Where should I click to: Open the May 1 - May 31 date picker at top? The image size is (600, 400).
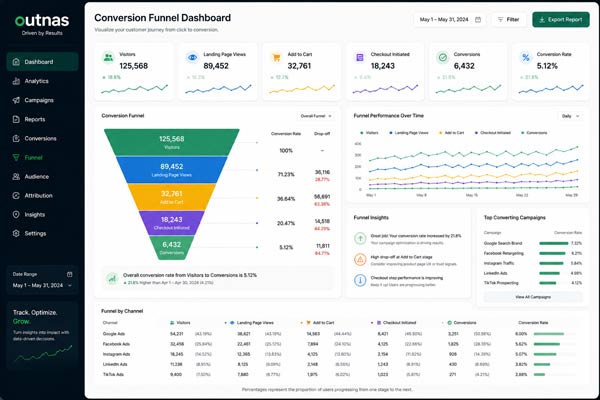(x=450, y=20)
